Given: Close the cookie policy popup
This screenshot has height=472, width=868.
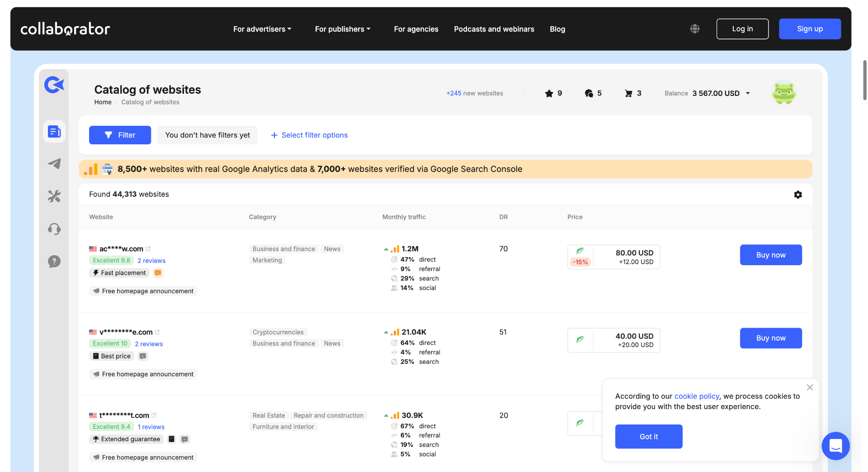Looking at the screenshot, I should click(x=810, y=387).
